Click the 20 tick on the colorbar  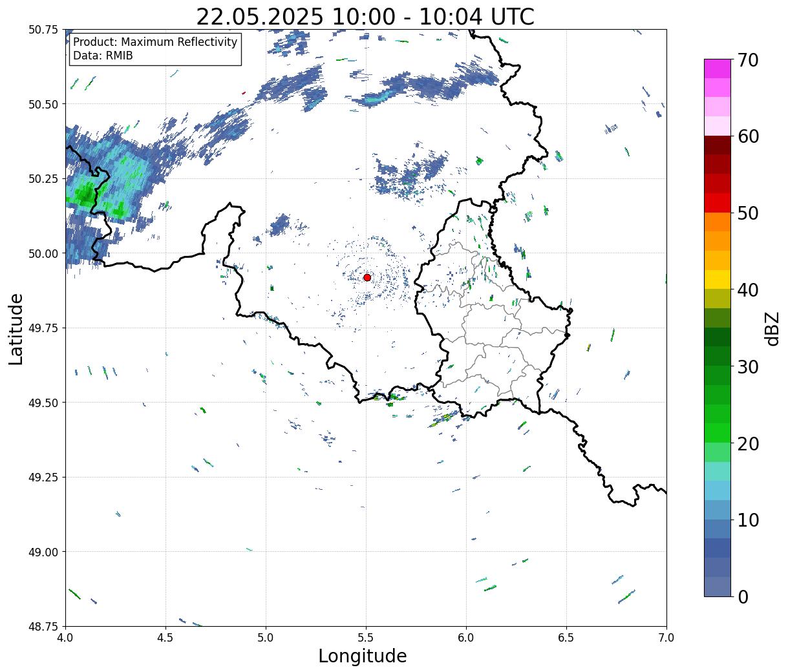click(749, 443)
